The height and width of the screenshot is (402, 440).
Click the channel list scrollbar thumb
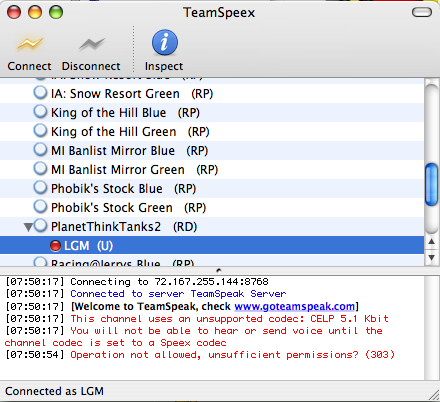click(x=432, y=184)
